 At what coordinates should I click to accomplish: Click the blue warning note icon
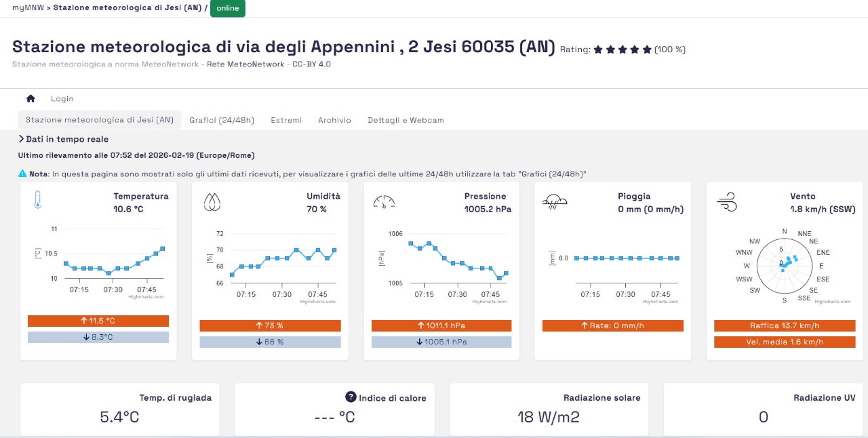22,174
